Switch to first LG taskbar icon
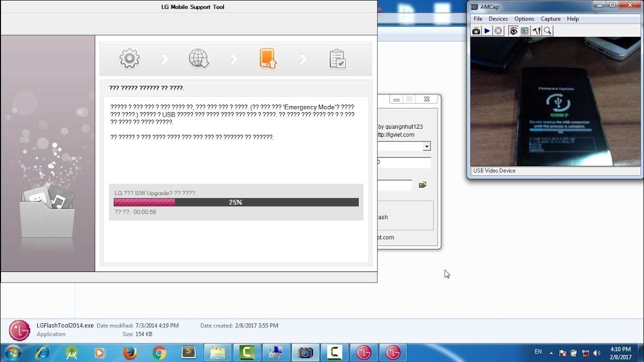 [364, 353]
